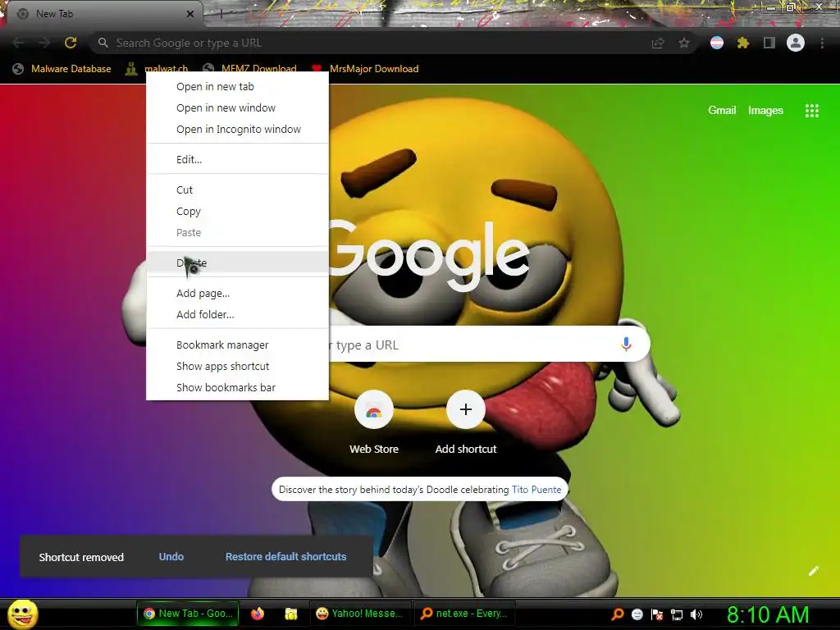The width and height of the screenshot is (840, 630).
Task: Select Edit... in context menu
Action: pyautogui.click(x=237, y=160)
